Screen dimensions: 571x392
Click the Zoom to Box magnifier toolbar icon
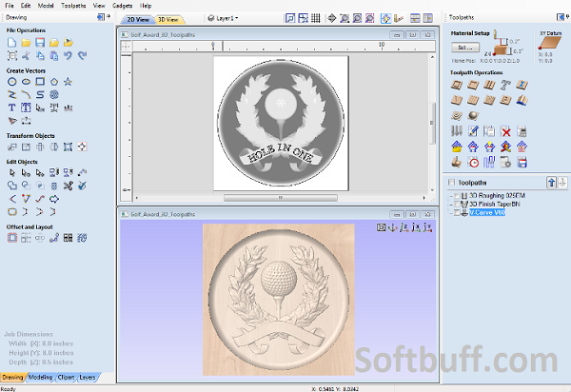(345, 18)
